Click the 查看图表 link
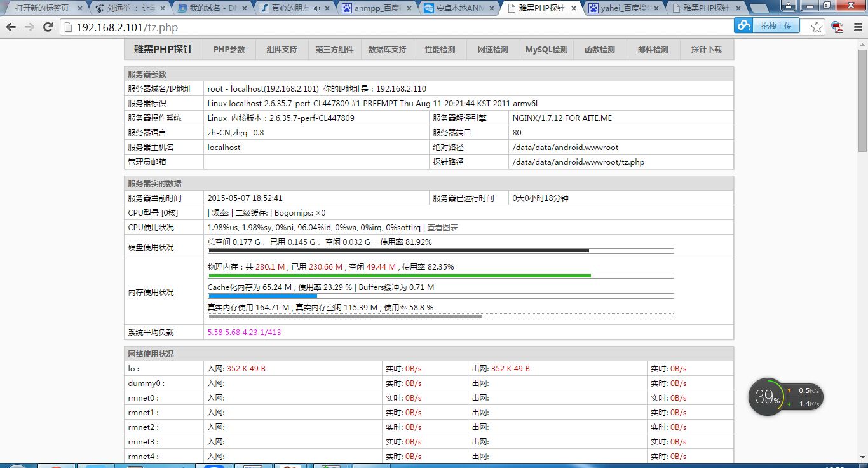Viewport: 868px width, 468px height. pos(442,228)
